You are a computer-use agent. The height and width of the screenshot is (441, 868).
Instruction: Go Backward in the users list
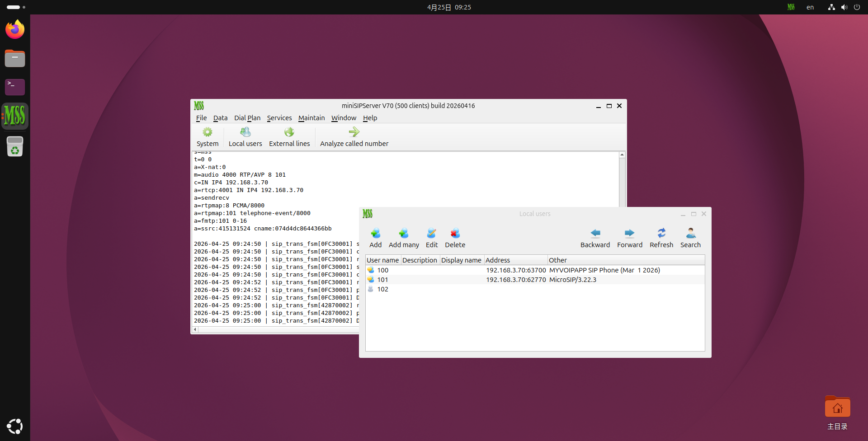(595, 238)
